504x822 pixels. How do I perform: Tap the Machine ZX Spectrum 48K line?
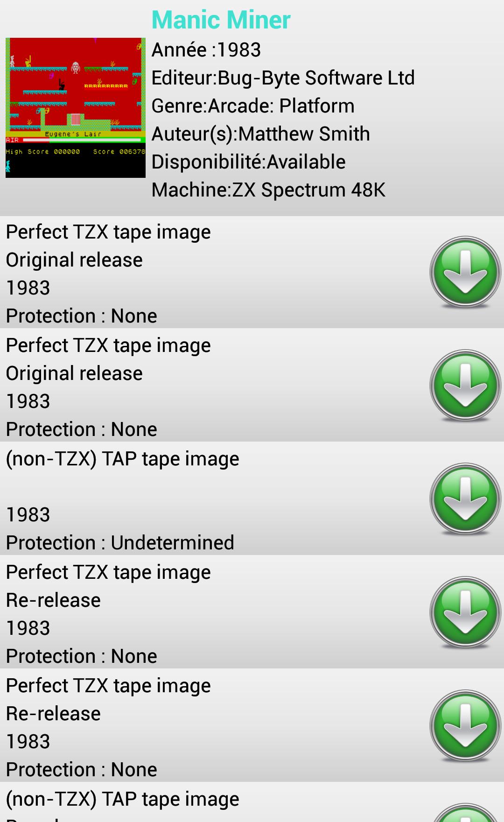(x=268, y=190)
